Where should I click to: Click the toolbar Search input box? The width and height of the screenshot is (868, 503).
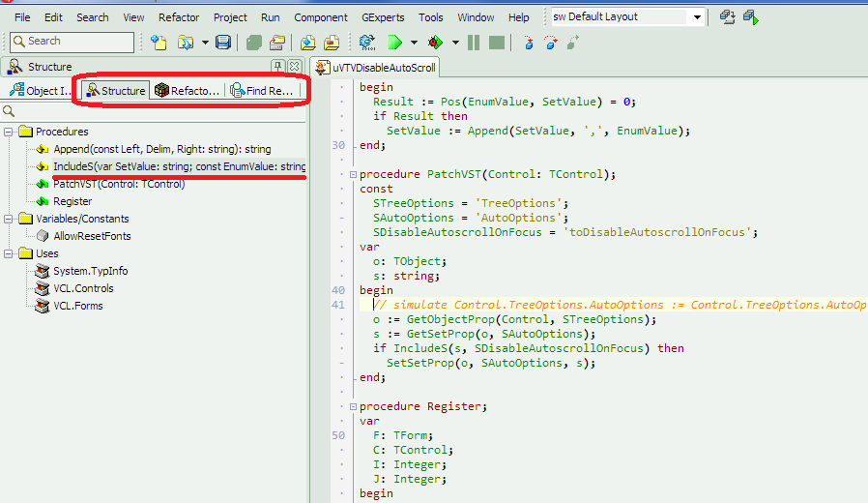(72, 42)
